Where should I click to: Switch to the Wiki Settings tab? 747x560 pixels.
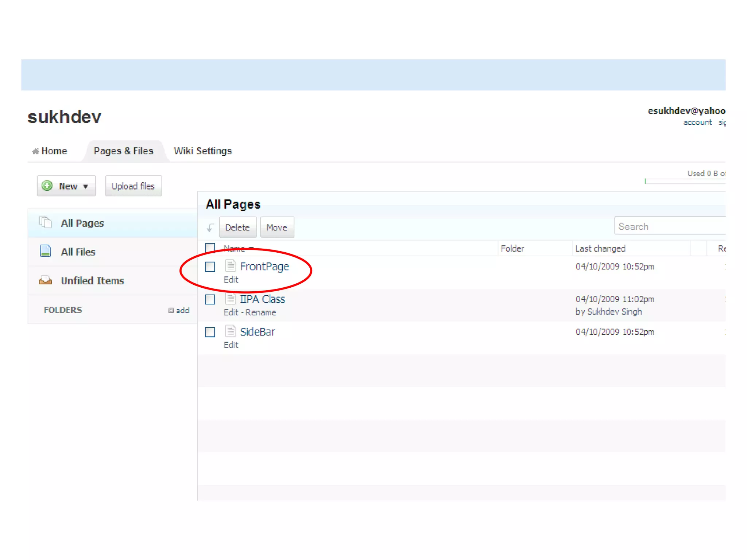(202, 151)
